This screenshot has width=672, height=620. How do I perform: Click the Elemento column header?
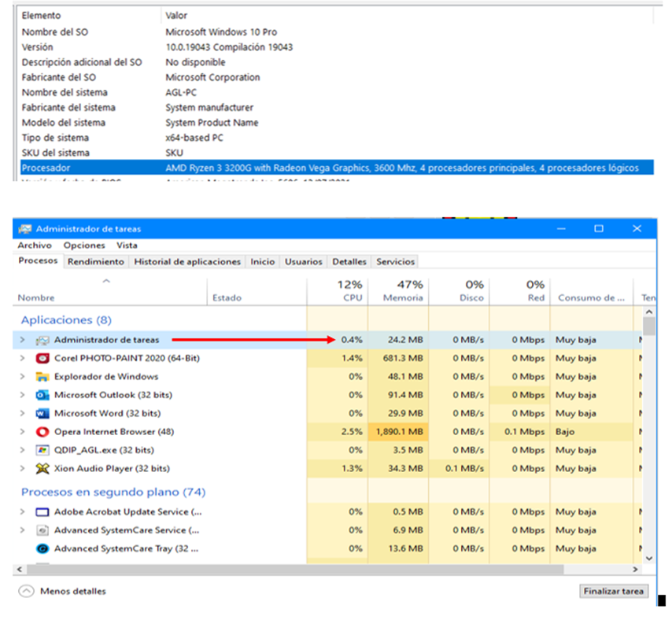[90, 16]
